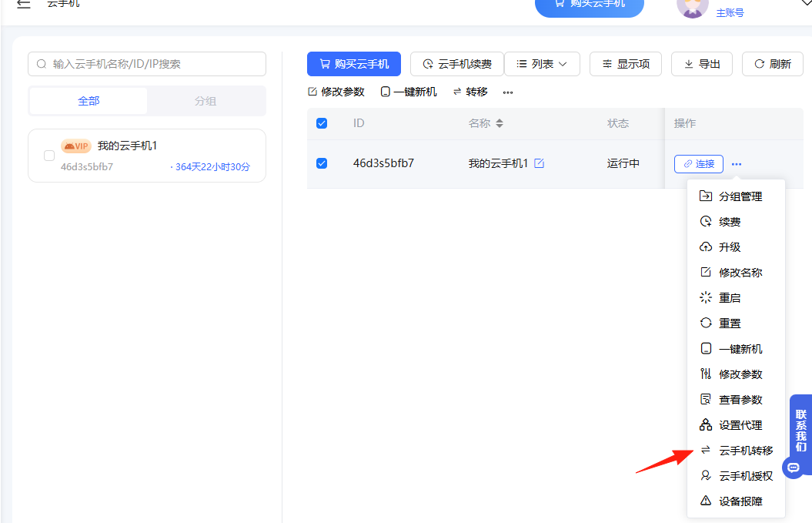The height and width of the screenshot is (523, 812).
Task: Click the back arrow next to 云手机 title
Action: click(24, 5)
